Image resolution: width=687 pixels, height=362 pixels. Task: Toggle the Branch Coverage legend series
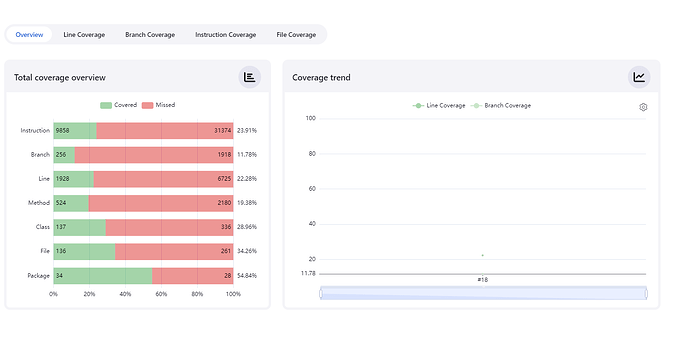(500, 106)
